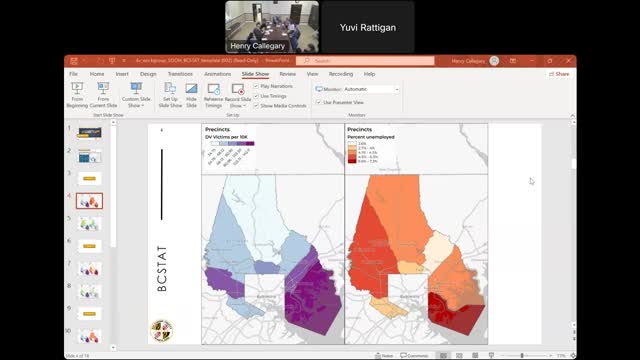
Task: Collapse the ribbon with chevron arrow
Action: [x=572, y=116]
